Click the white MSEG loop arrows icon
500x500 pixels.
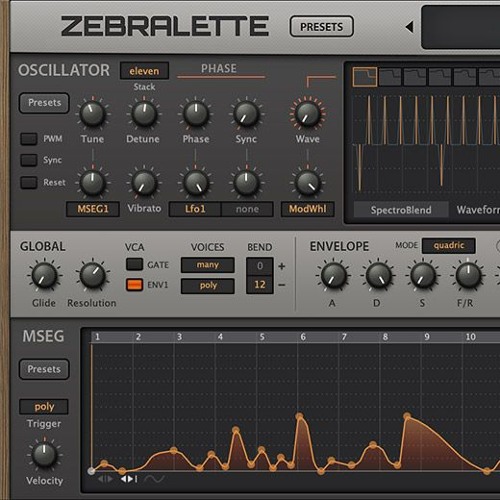click(x=129, y=479)
